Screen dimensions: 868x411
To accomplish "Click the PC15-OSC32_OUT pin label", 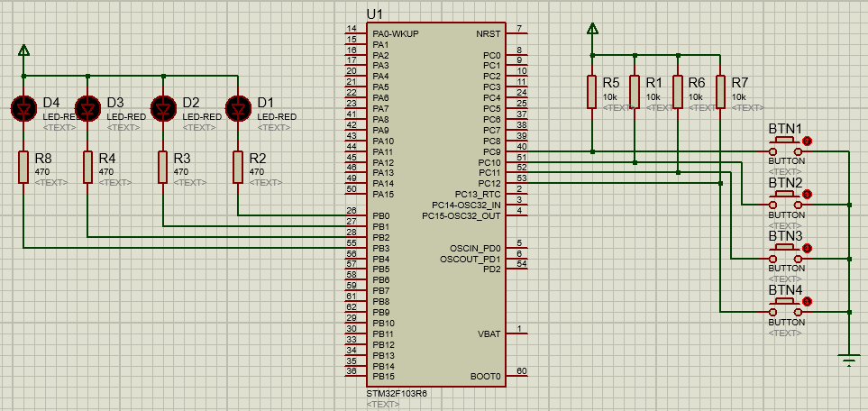I will 461,216.
